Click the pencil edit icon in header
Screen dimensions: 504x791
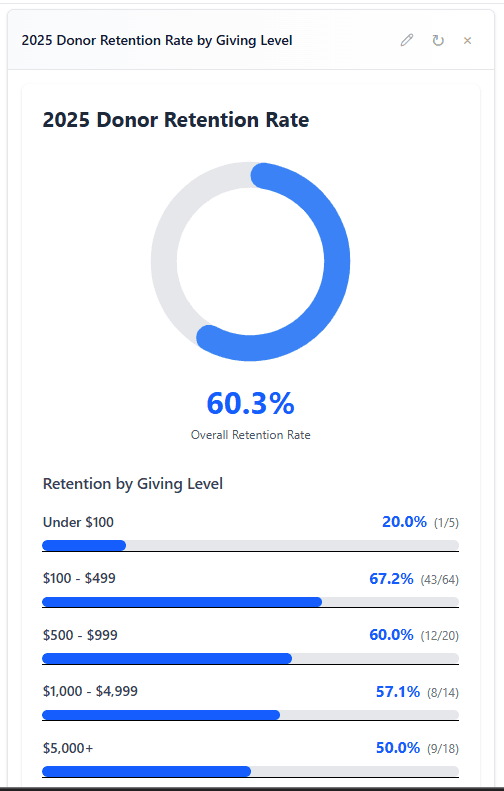tap(407, 40)
